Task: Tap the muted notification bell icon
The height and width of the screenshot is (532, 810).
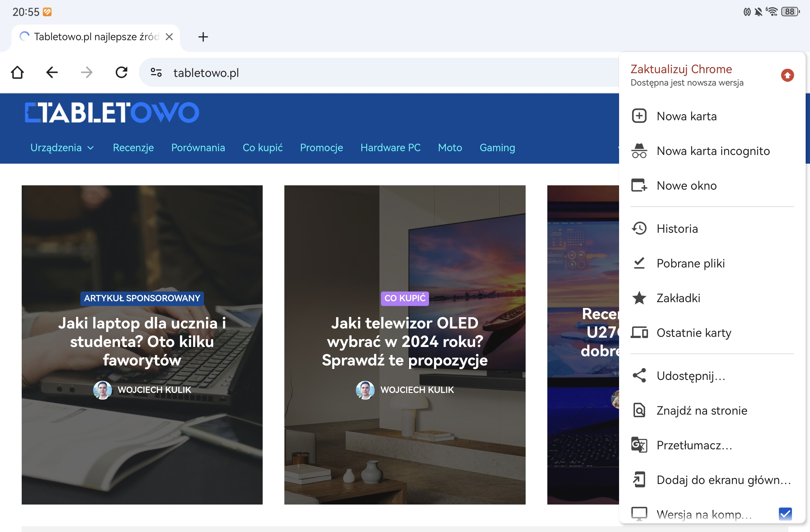Action: (758, 12)
